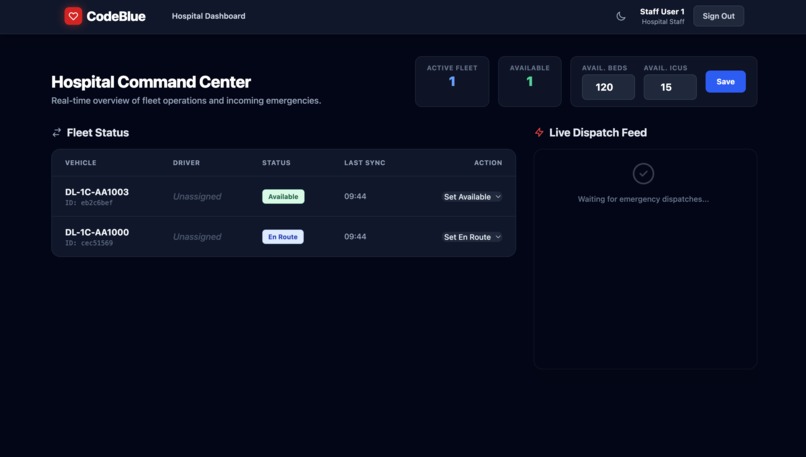
Task: Click the Staff User 1 profile label
Action: pyautogui.click(x=662, y=11)
